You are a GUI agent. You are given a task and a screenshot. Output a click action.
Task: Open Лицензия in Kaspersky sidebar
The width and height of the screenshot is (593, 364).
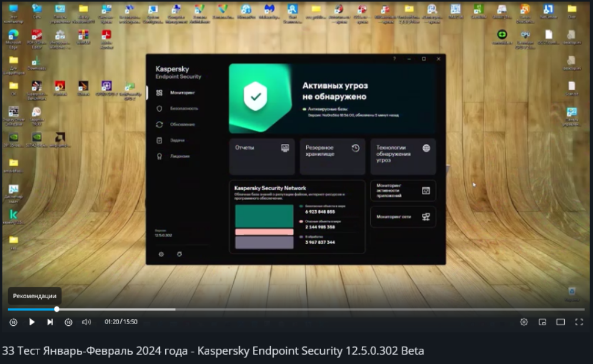[x=180, y=156]
